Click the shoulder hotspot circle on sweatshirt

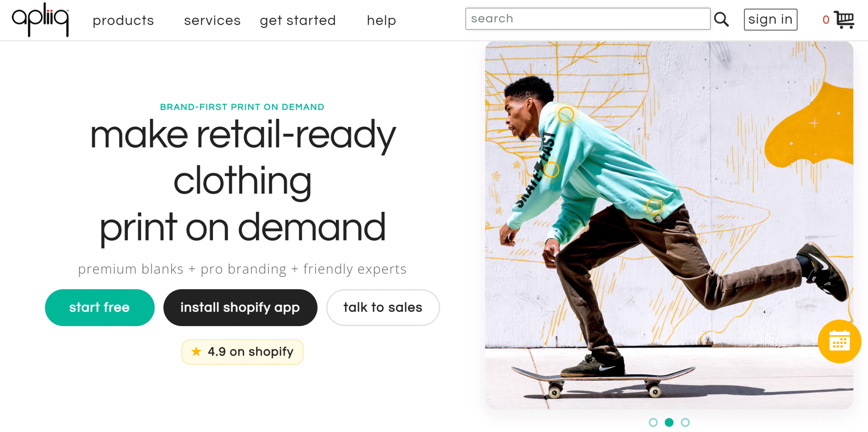[566, 114]
